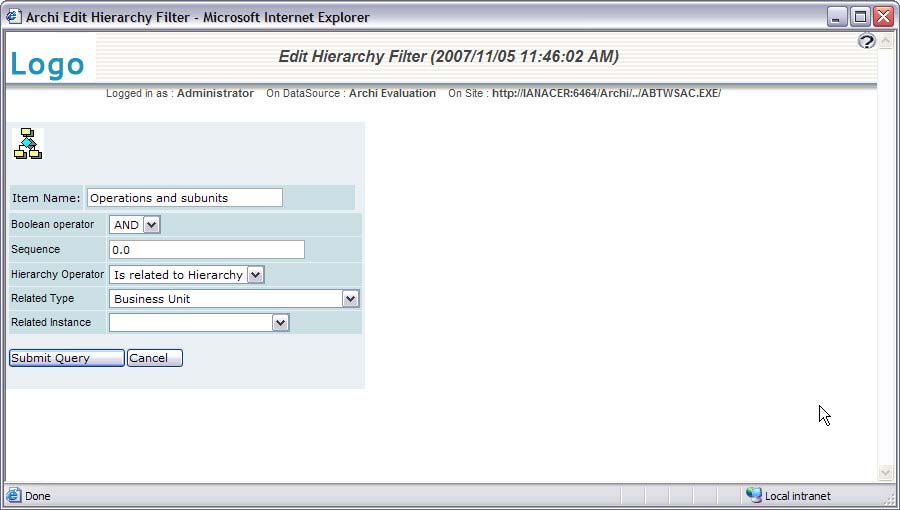Viewport: 900px width, 510px height.
Task: Focus the Item Name text field
Action: (185, 198)
